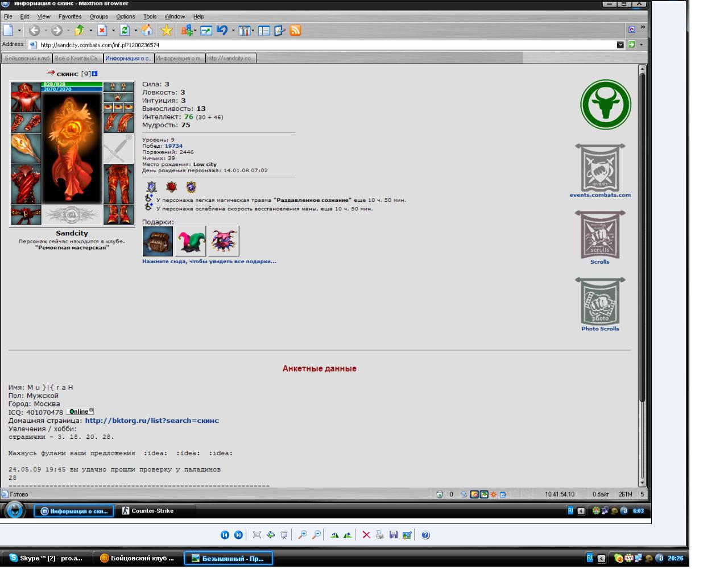Click the Skype taskbar button

pyautogui.click(x=46, y=558)
